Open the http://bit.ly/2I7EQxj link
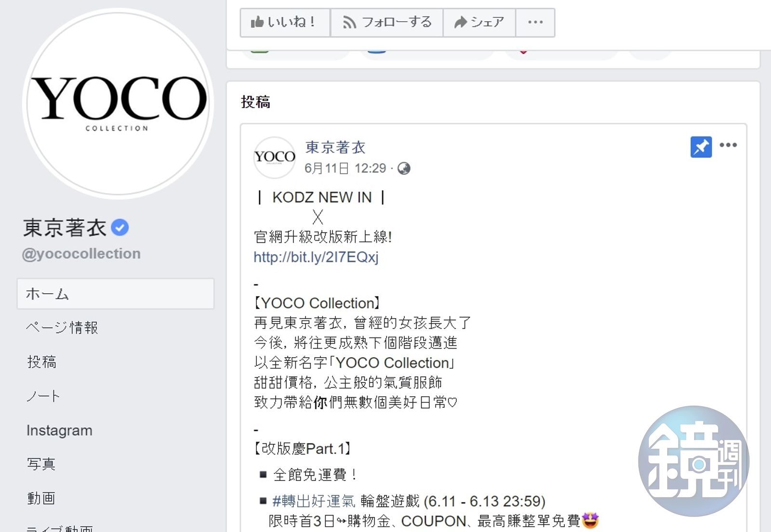This screenshot has width=771, height=532. tap(316, 257)
